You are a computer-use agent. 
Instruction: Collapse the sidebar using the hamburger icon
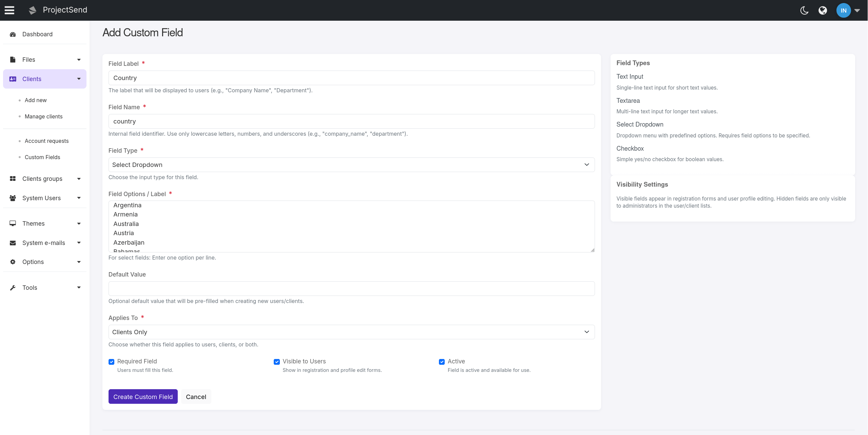pyautogui.click(x=9, y=10)
